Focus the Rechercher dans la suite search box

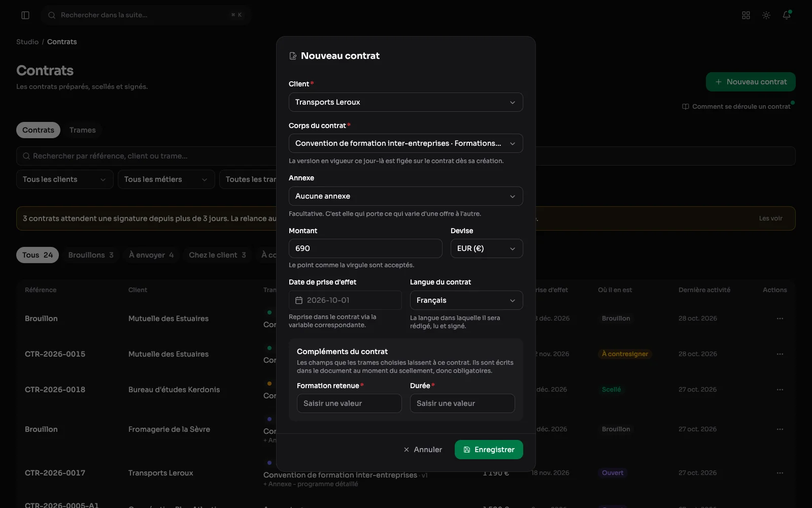(x=146, y=15)
